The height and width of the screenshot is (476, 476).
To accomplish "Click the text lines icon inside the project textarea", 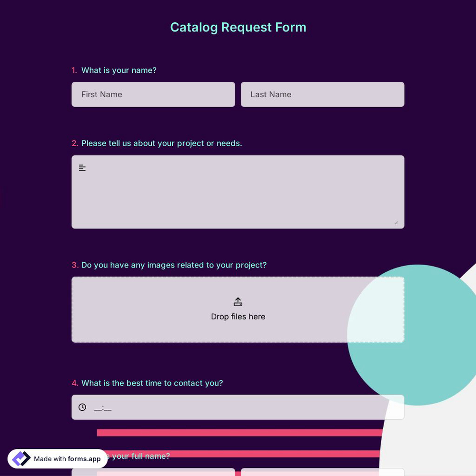I will tap(82, 168).
